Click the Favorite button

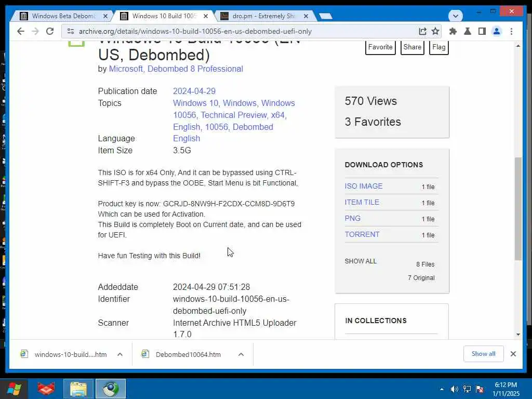coord(380,47)
